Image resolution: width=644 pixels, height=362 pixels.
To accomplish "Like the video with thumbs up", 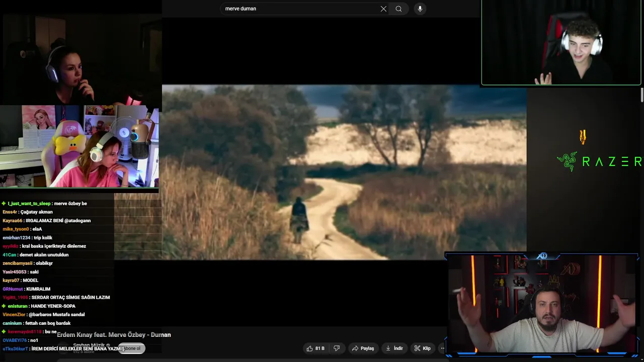I will click(315, 348).
